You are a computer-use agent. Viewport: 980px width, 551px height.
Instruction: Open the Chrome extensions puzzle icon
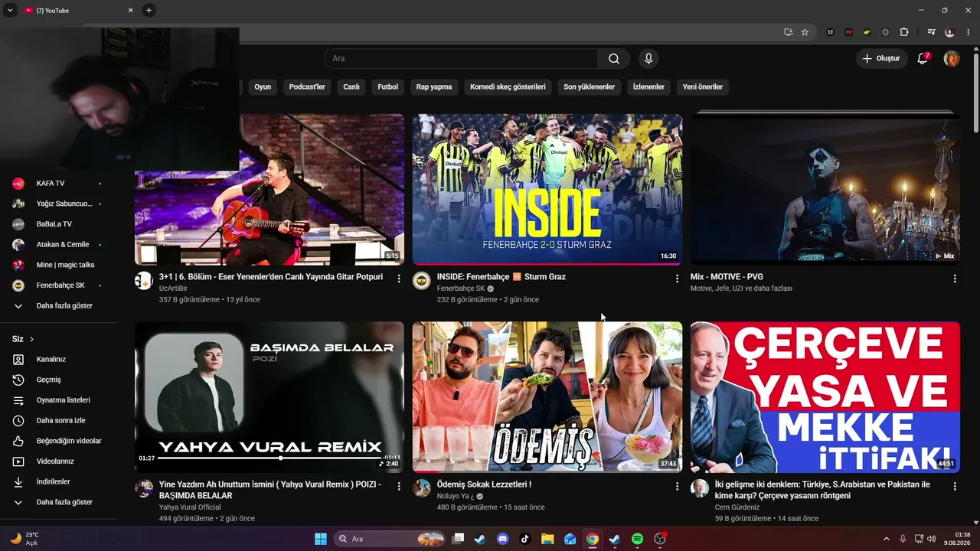pos(904,32)
